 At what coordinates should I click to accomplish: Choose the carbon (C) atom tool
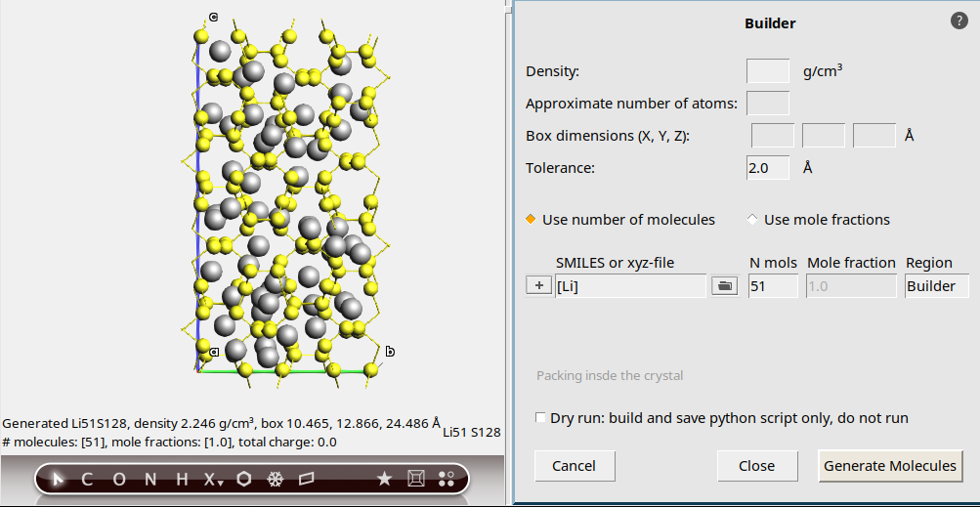pyautogui.click(x=88, y=479)
